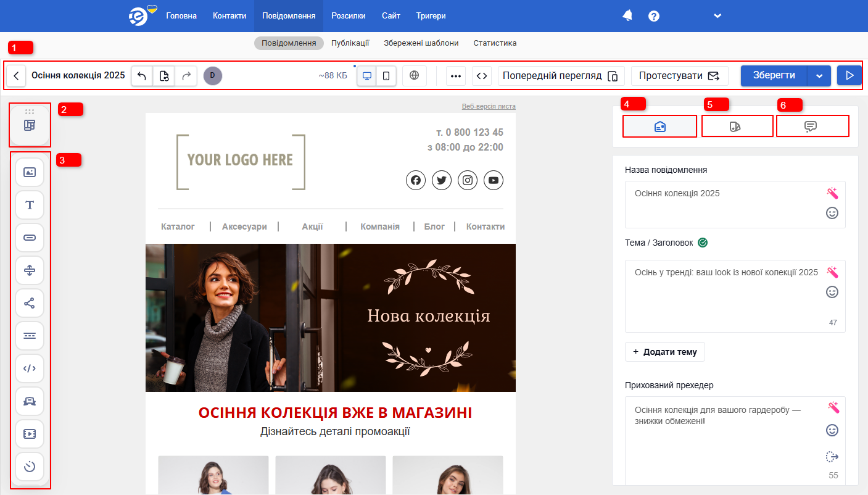Switch to desktop preview mode

[367, 76]
